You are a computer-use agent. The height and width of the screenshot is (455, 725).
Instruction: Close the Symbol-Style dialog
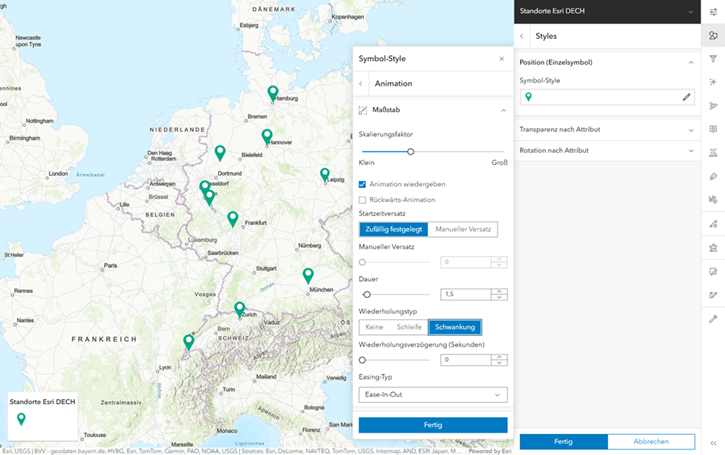point(502,59)
